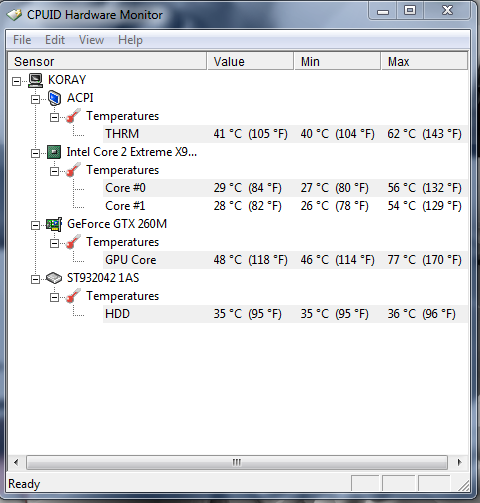This screenshot has height=503, width=480.
Task: Maximize the Hardware Monitor window
Action: (x=410, y=11)
